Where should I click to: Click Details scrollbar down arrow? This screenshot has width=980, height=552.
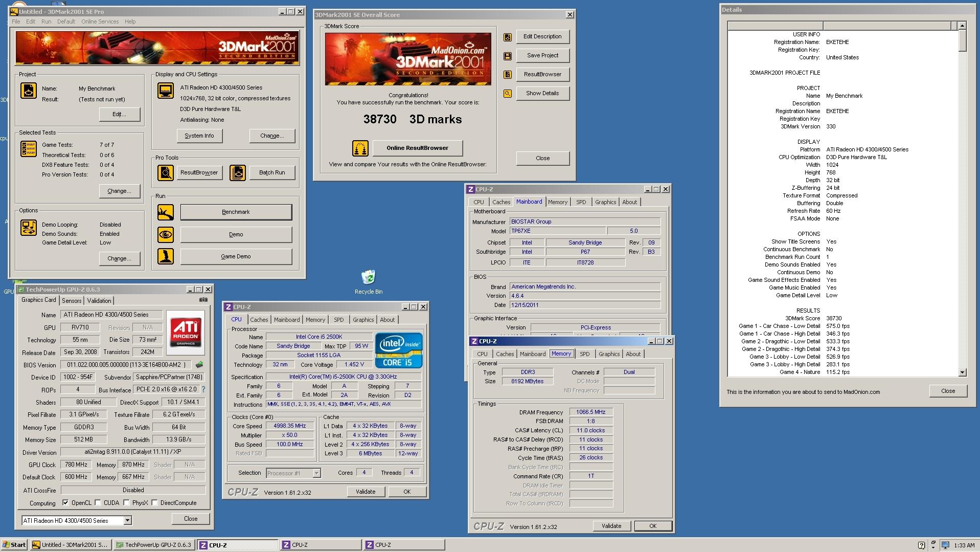click(962, 373)
